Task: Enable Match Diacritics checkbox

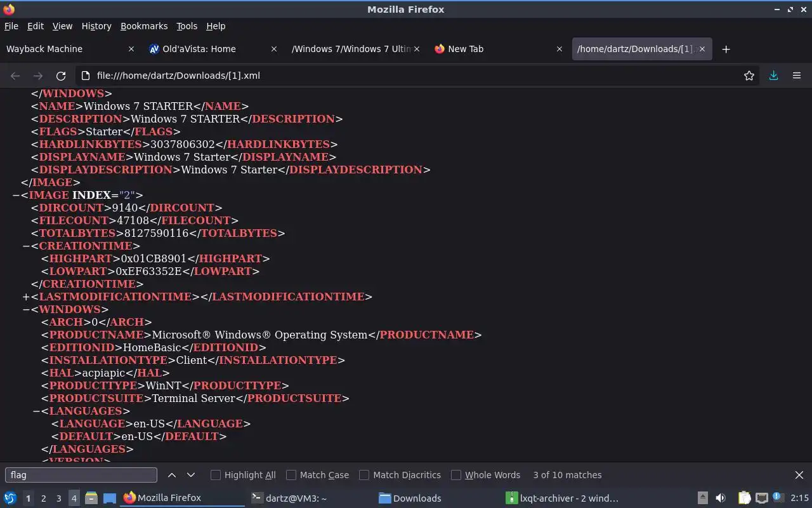Action: click(364, 475)
